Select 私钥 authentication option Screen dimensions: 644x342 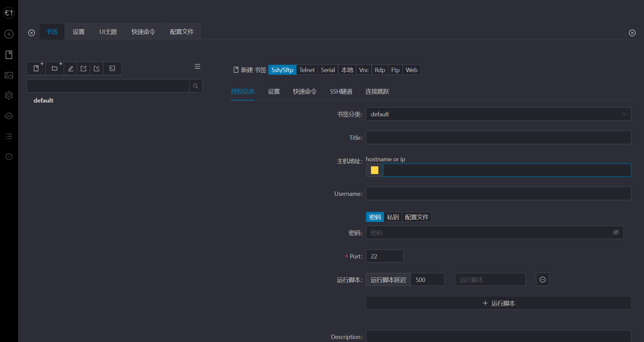click(x=393, y=217)
